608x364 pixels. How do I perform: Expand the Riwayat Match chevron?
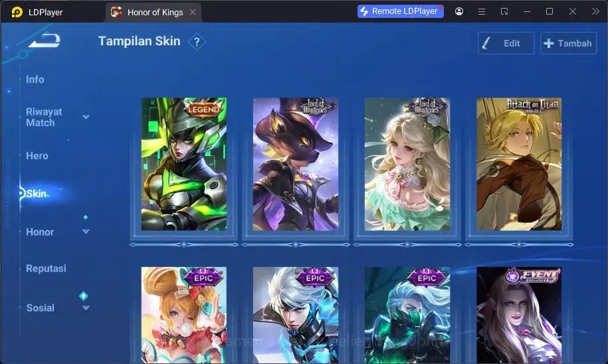(x=86, y=117)
